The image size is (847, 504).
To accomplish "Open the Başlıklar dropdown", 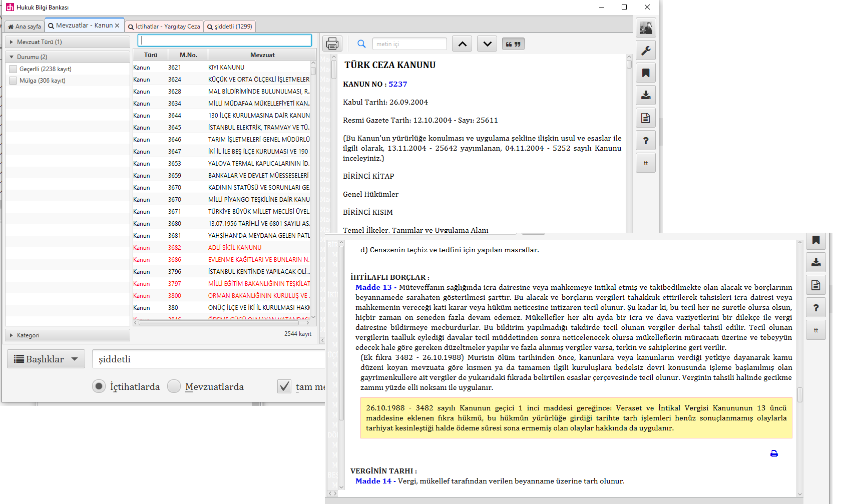I will tap(46, 359).
